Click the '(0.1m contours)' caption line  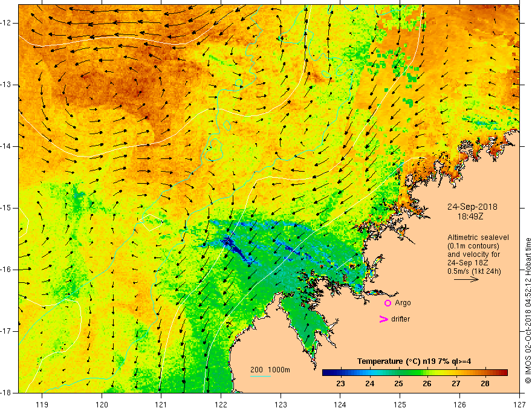[x=473, y=246]
